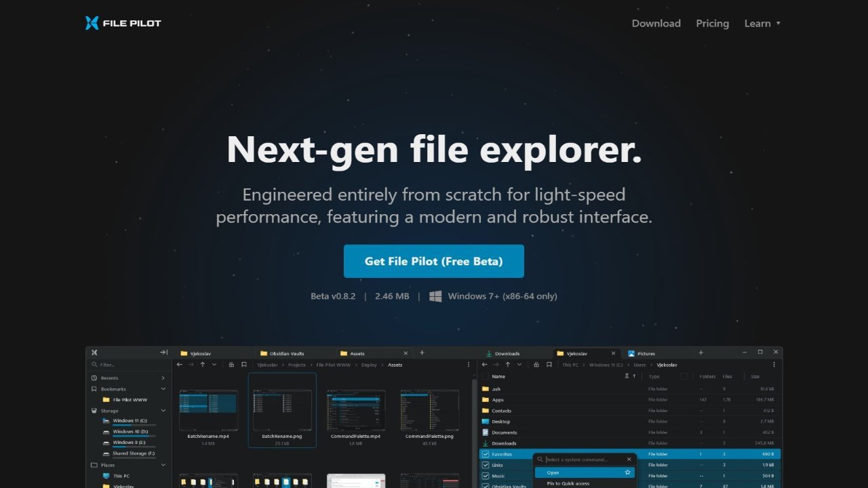Open the Download page link
Viewport: 868px width, 488px height.
(656, 23)
